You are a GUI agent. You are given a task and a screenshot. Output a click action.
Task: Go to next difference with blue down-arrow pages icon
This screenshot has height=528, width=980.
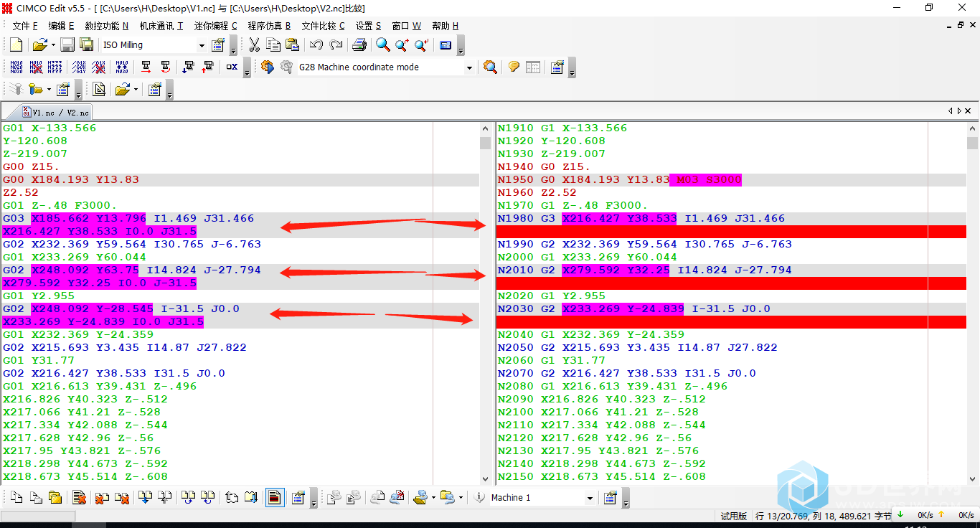coord(145,497)
